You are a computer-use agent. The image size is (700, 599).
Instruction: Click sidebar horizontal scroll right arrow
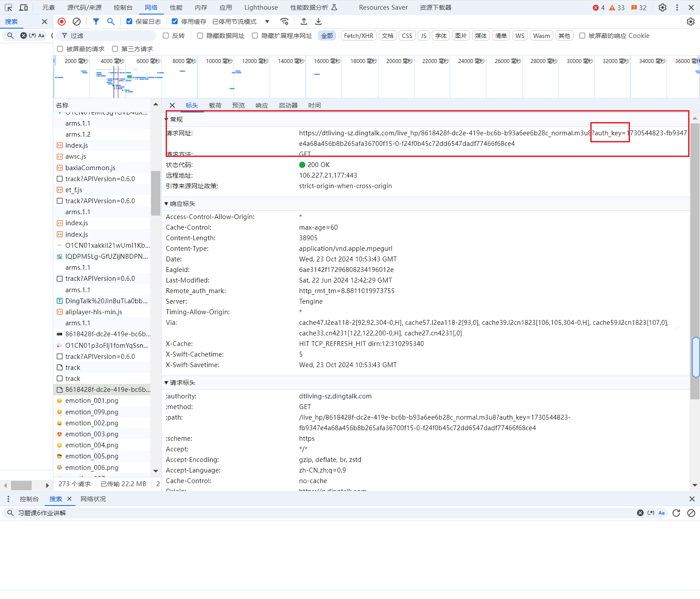(48, 485)
